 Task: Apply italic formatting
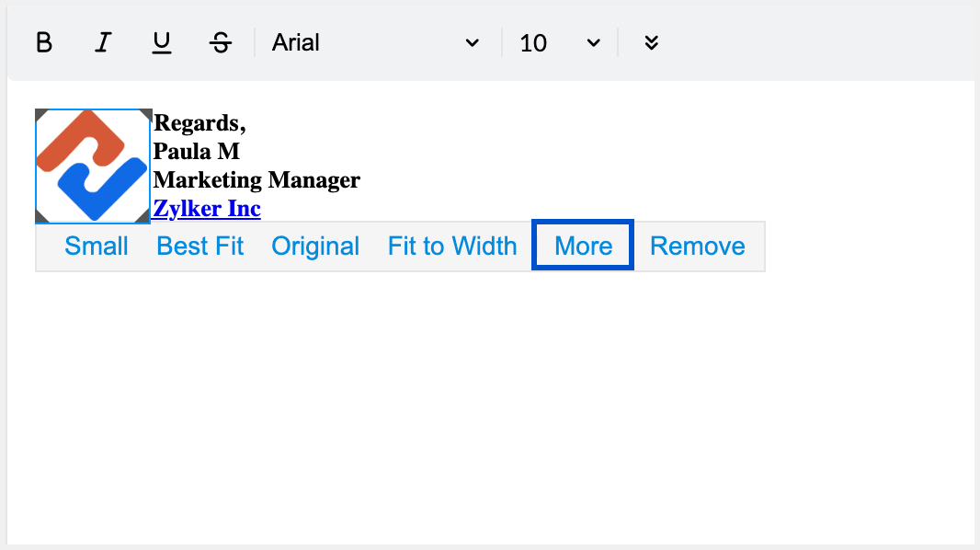coord(104,43)
